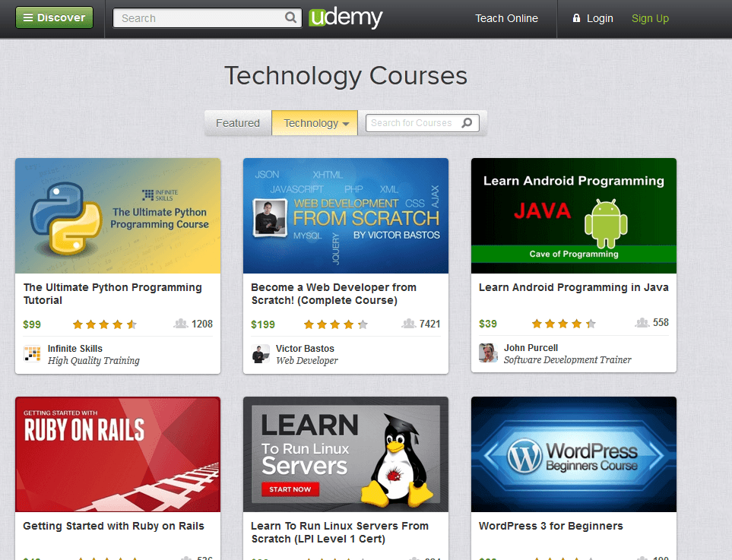This screenshot has height=560, width=732.
Task: Click the star rating of Web Developer course
Action: tap(336, 324)
